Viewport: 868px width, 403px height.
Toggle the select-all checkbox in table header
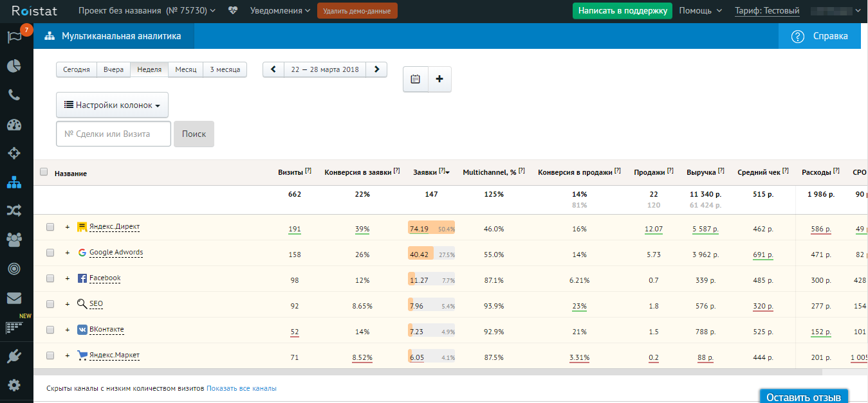(x=44, y=172)
